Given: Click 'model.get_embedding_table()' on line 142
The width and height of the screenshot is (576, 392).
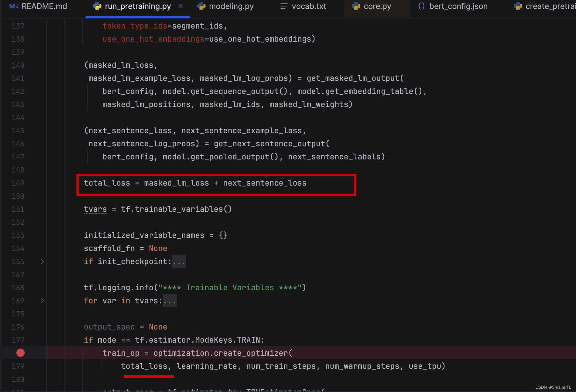Looking at the screenshot, I should pos(360,91).
